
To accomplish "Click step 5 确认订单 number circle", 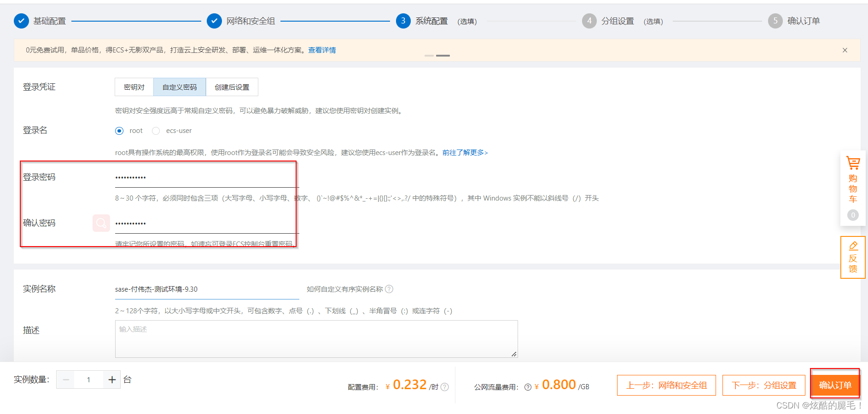I will [775, 21].
